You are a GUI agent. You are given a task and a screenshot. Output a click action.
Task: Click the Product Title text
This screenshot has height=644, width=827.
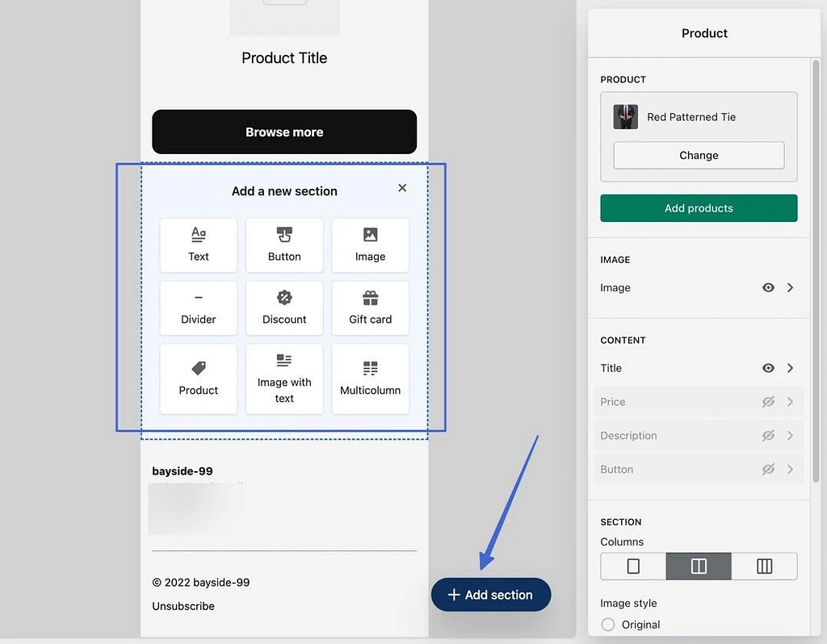[284, 58]
